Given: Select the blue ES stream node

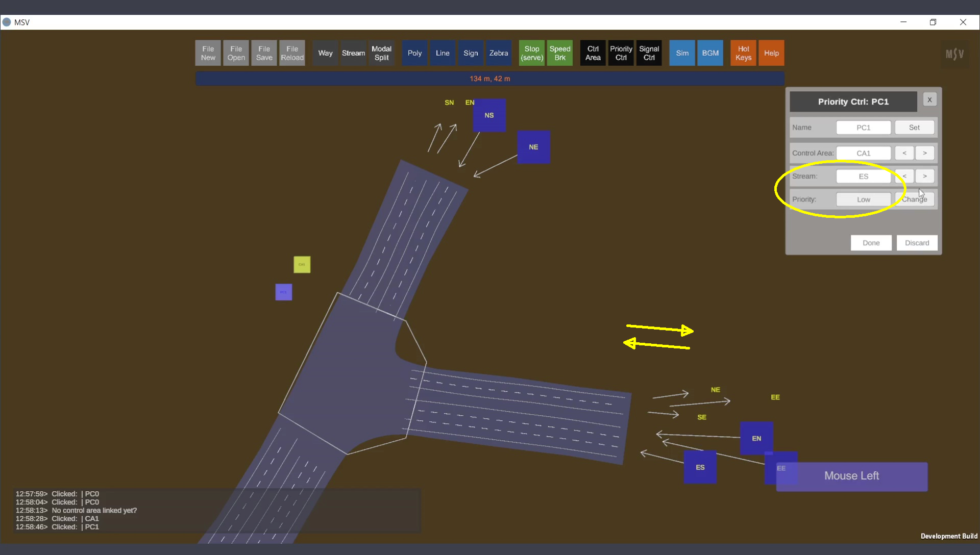Looking at the screenshot, I should coord(700,467).
